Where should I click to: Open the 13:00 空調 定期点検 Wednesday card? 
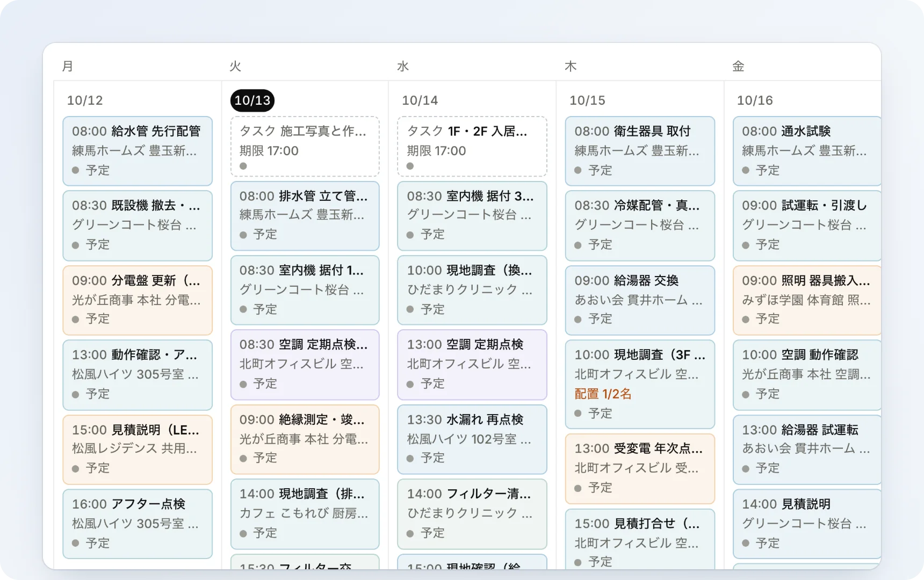[472, 365]
